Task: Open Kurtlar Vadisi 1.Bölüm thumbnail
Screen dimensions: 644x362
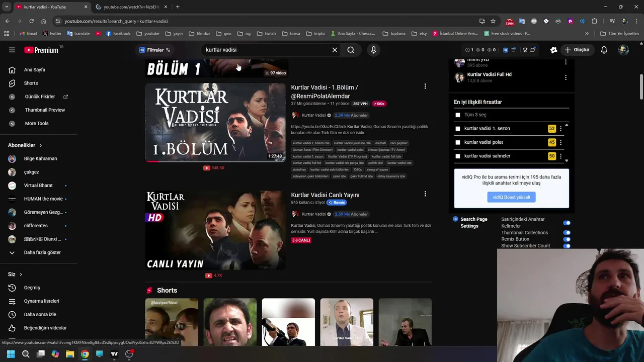Action: pyautogui.click(x=215, y=122)
